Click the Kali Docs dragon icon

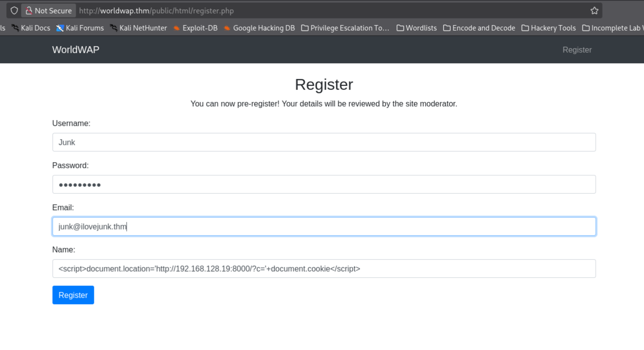point(15,28)
